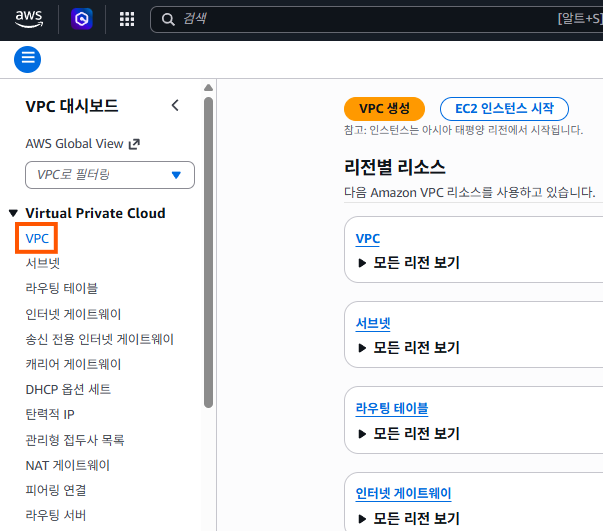The height and width of the screenshot is (531, 603).
Task: Open the 서브넷 link in resources card
Action: 373,324
